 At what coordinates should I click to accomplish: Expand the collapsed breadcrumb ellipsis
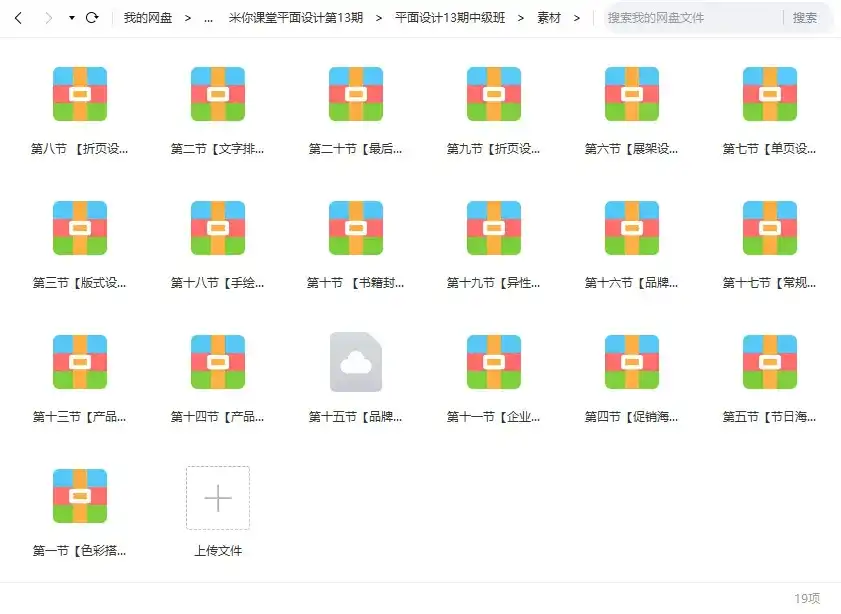tap(208, 17)
